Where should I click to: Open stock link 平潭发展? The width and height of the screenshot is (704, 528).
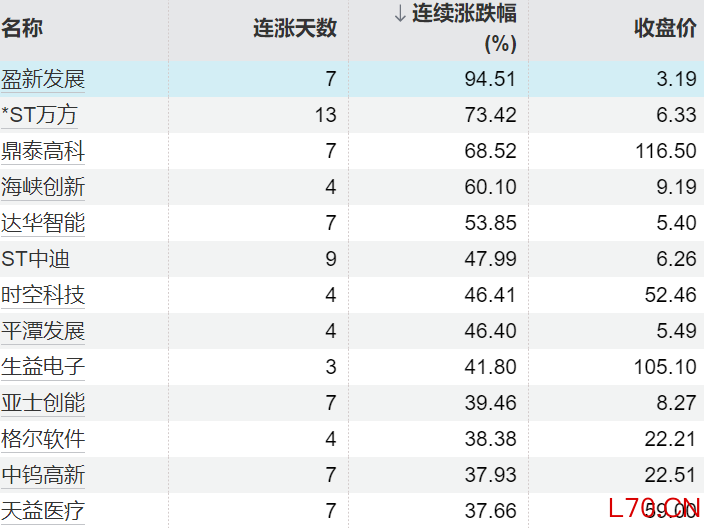pyautogui.click(x=43, y=331)
